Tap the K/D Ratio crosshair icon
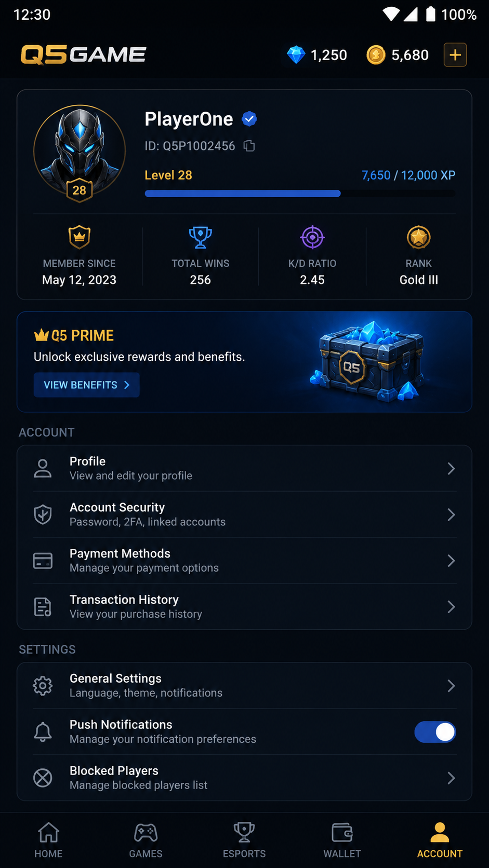Screen dimensions: 489x868 [312, 237]
